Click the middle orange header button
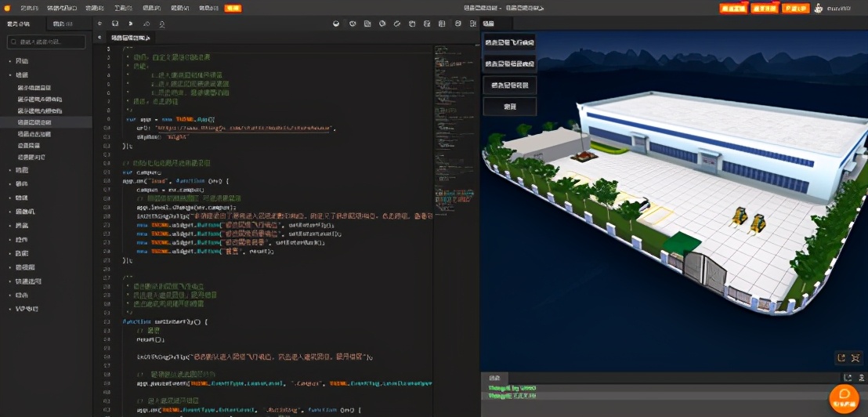Viewport: 868px width, 417px height. [764, 9]
